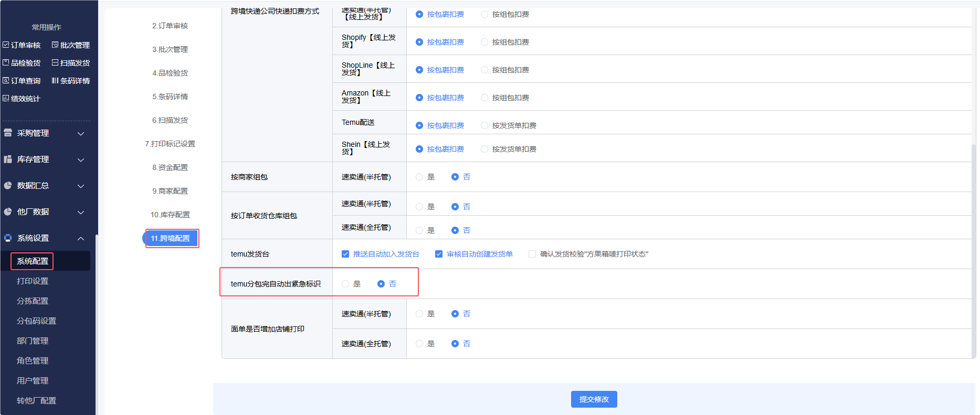Image resolution: width=980 pixels, height=415 pixels.
Task: Switch to the 4.品检验货 settings tab
Action: [x=170, y=73]
